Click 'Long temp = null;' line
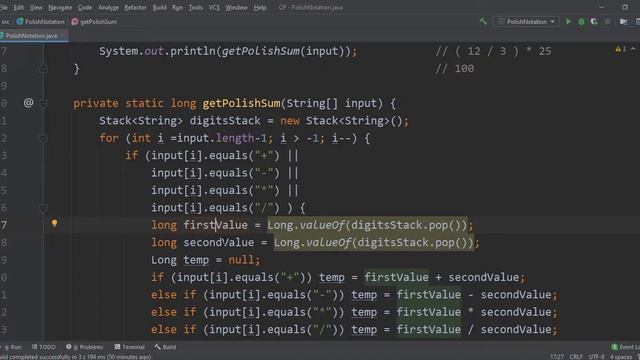Screen dimensions: 640x360 (205, 260)
